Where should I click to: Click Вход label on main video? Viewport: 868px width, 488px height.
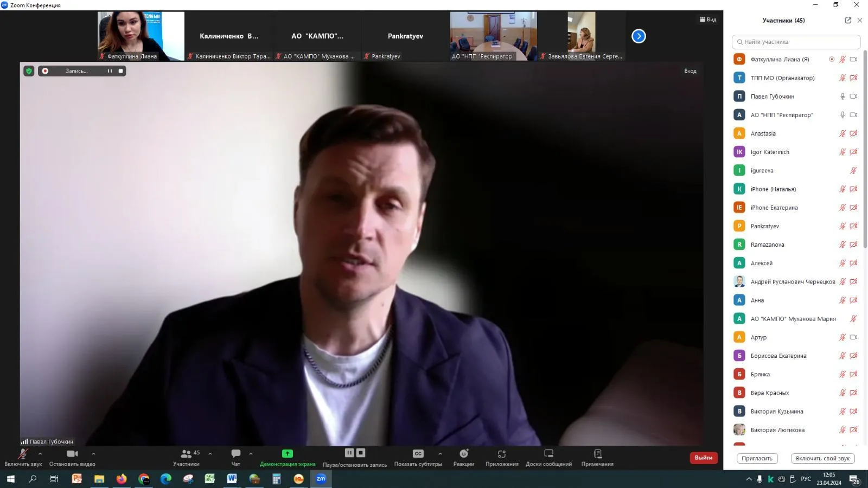click(x=690, y=71)
